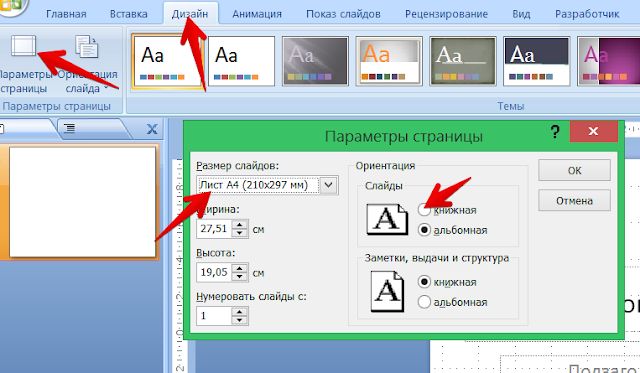
Task: Select альбомная orientation for Слайды
Action: pyautogui.click(x=452, y=230)
